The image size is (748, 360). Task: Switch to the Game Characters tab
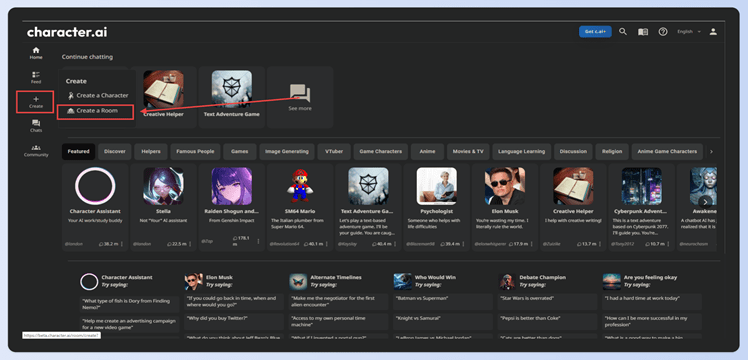click(380, 152)
